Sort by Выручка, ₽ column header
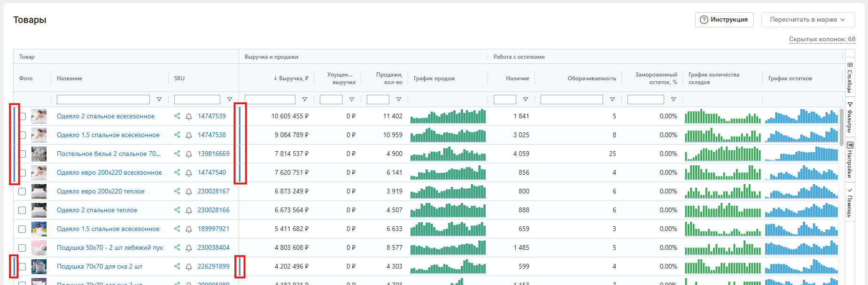Image resolution: width=868 pixels, height=285 pixels. click(x=291, y=78)
